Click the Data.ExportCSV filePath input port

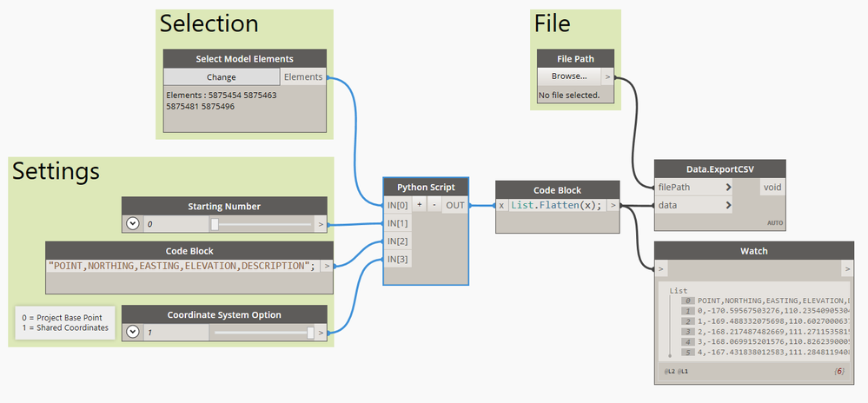(693, 187)
